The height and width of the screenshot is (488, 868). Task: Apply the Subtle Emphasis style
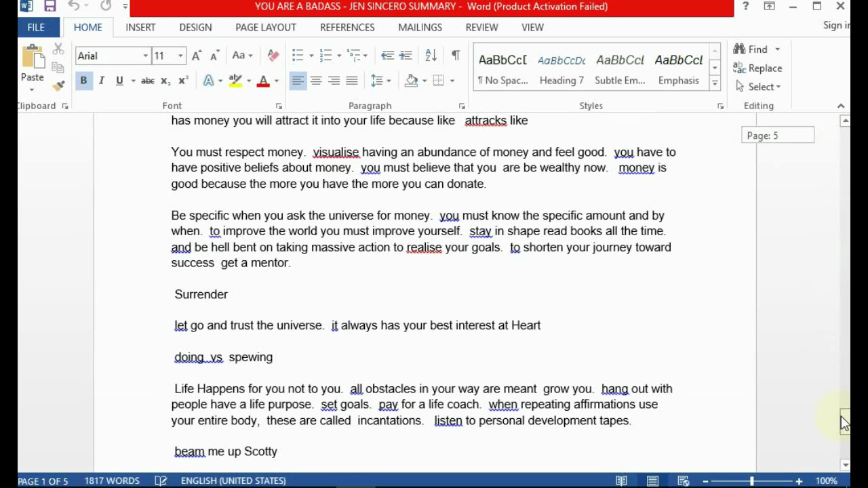tap(620, 69)
